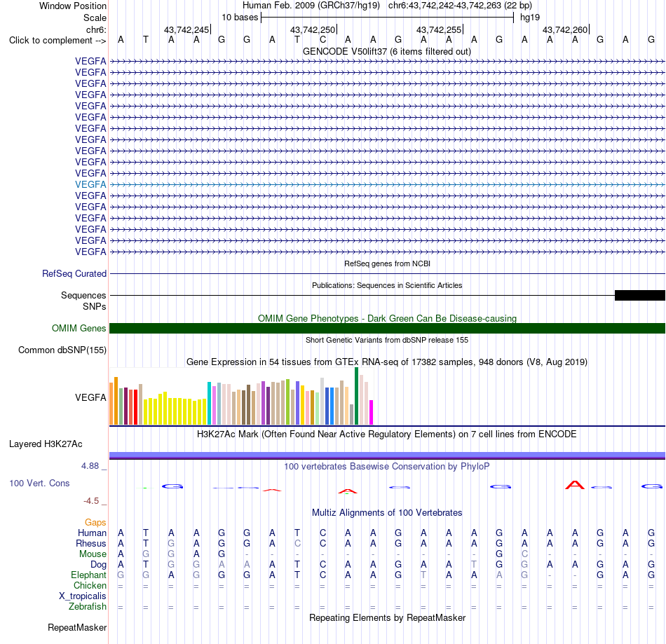Click 'Multiz Alignments of 100 Vertebrates' title

(x=387, y=513)
